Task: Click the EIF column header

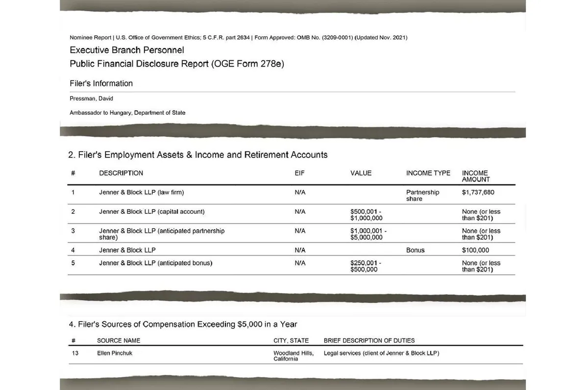Action: coord(299,173)
